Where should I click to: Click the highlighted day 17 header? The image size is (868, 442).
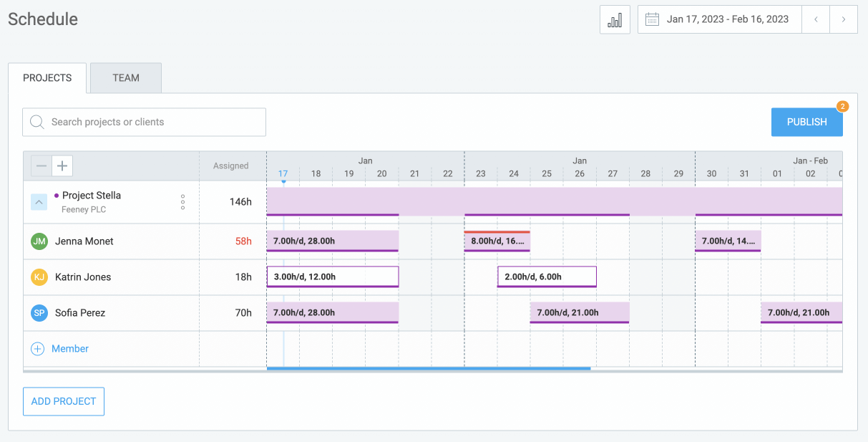pyautogui.click(x=283, y=173)
